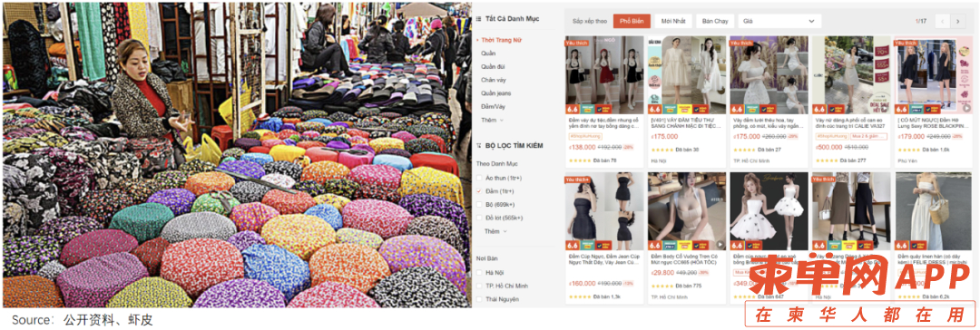Viewport: 980px width, 330px height.
Task: Click the star rating next to Đã bán 1,3k
Action: click(x=579, y=296)
